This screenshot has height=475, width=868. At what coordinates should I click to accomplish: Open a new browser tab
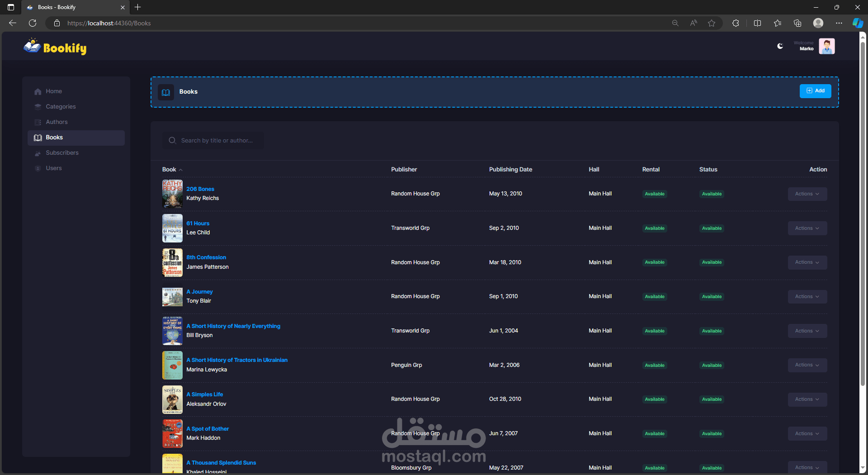138,7
